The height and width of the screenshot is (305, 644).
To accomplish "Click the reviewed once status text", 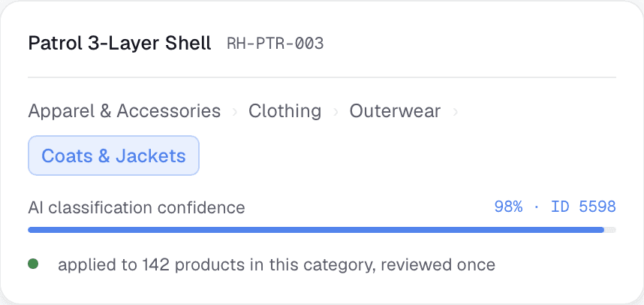I will 438,265.
